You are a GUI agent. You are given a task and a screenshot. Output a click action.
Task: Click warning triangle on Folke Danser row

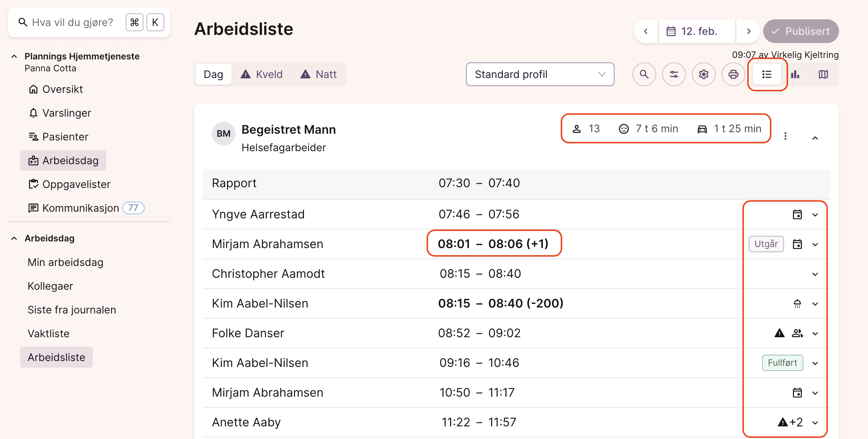tap(779, 333)
